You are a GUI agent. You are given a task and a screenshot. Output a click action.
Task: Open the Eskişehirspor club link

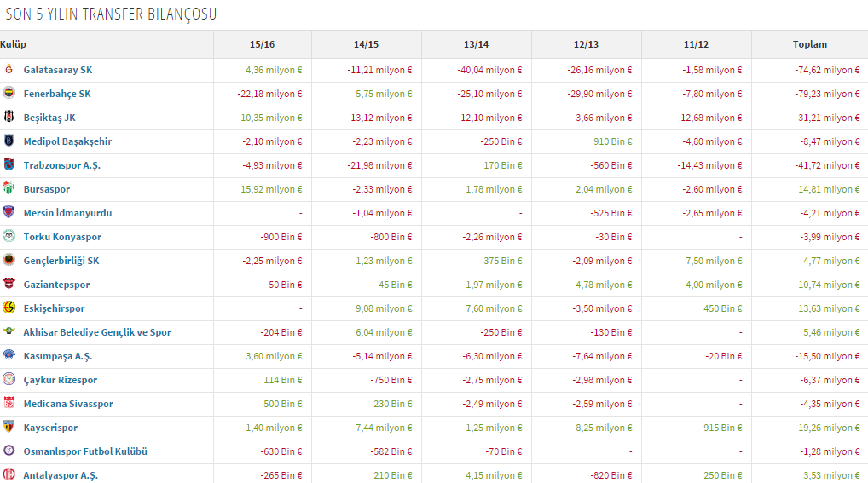click(55, 308)
